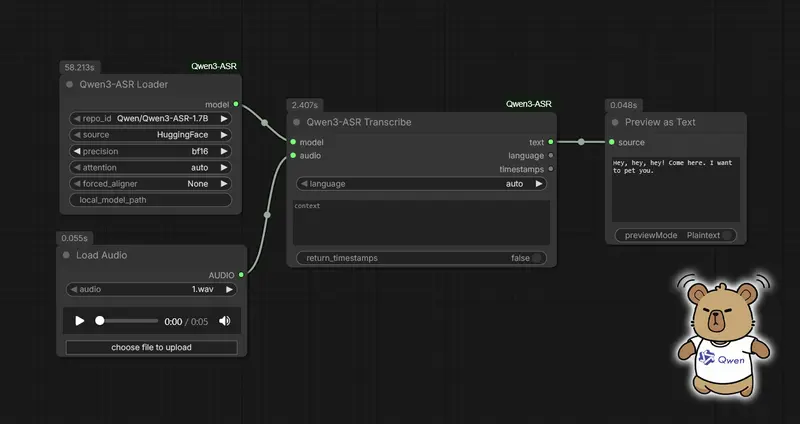Viewport: 800px width, 424px height.
Task: Open the audio 1.wav file dropdown
Action: tap(150, 290)
